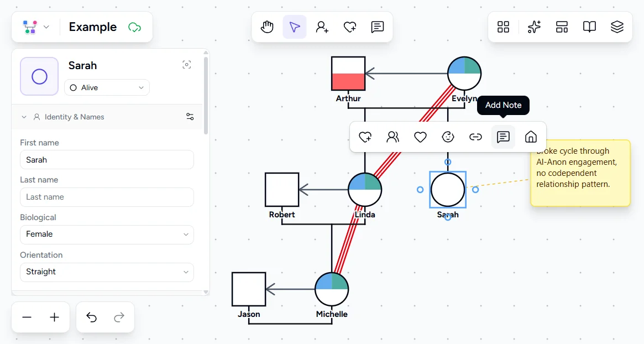Click the two-people icon in context toolbar
The width and height of the screenshot is (644, 344).
coord(392,137)
